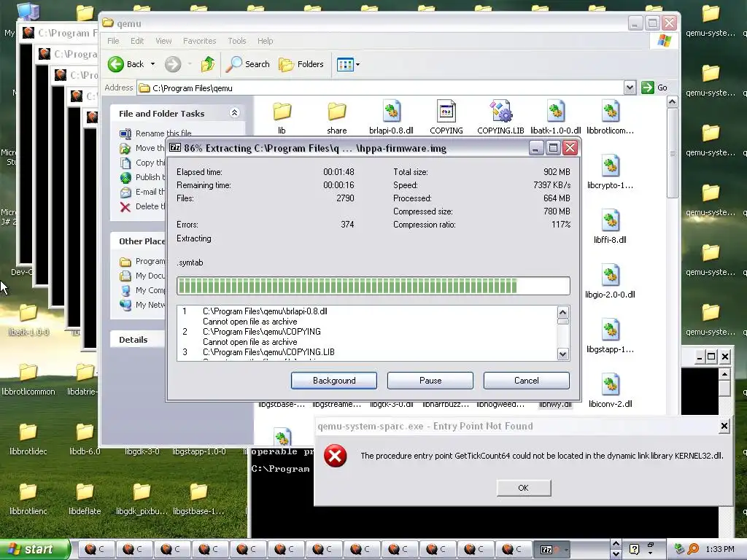Cancel the extraction
This screenshot has width=747, height=560.
pyautogui.click(x=527, y=381)
